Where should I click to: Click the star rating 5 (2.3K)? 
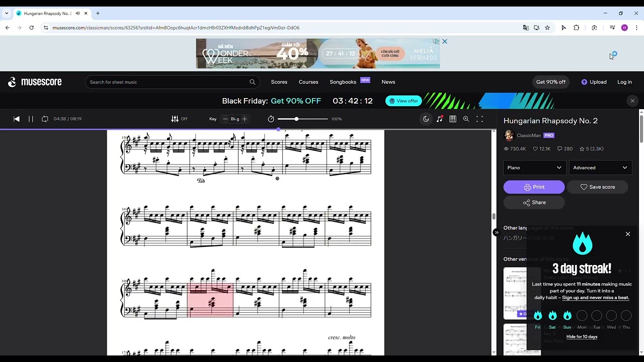[591, 149]
